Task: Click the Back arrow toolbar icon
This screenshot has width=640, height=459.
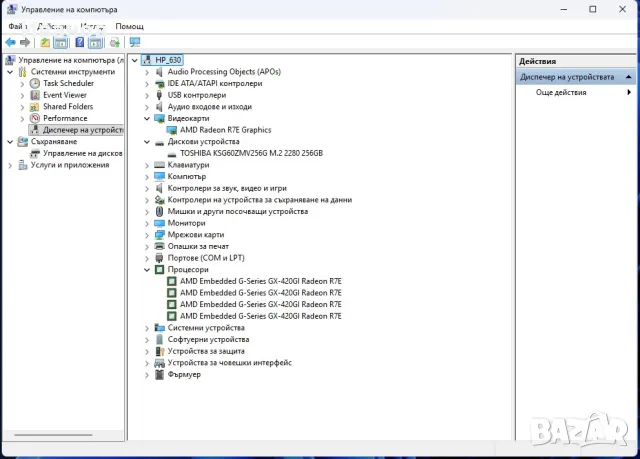Action: pyautogui.click(x=11, y=42)
